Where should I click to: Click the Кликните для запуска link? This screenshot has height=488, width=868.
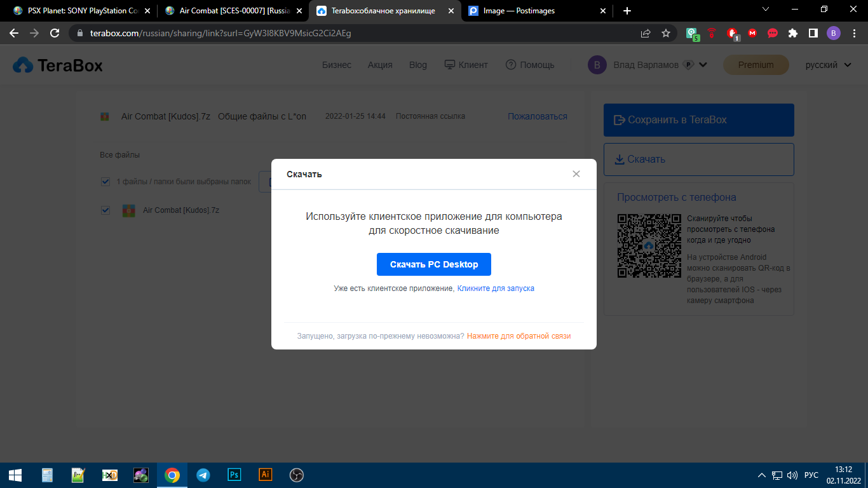(x=496, y=288)
